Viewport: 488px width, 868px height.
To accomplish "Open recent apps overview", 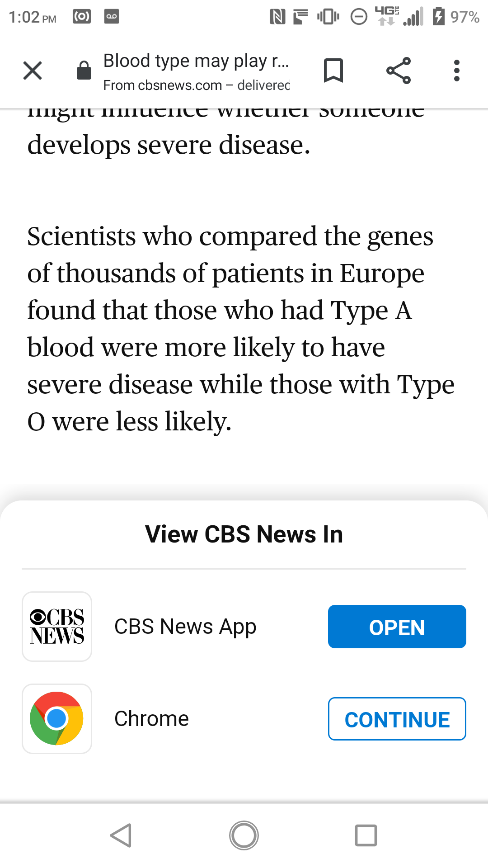I will click(366, 835).
